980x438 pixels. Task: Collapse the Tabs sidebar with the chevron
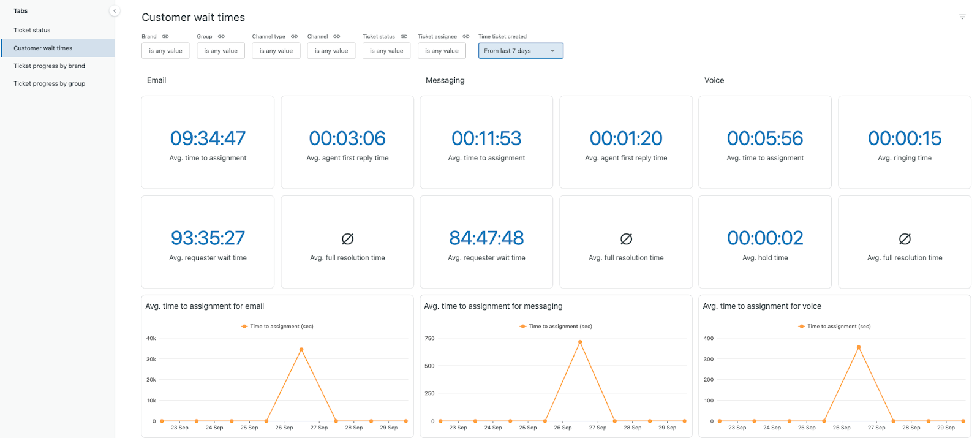pyautogui.click(x=115, y=11)
